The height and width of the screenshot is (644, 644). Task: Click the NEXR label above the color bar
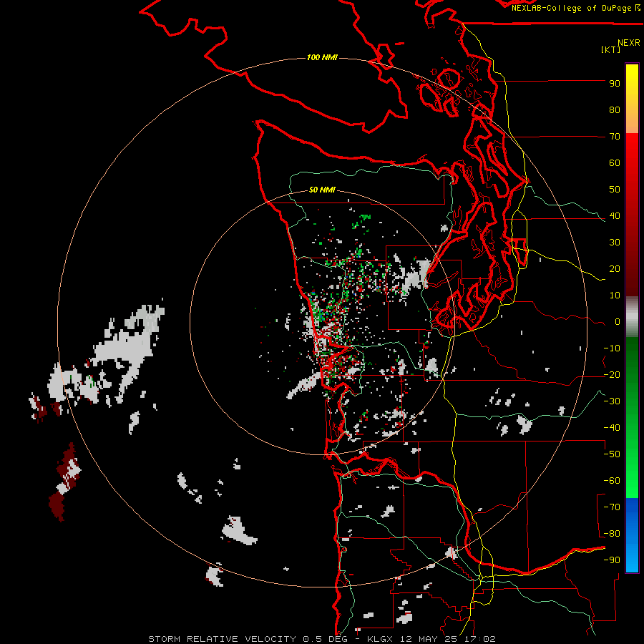[x=629, y=43]
